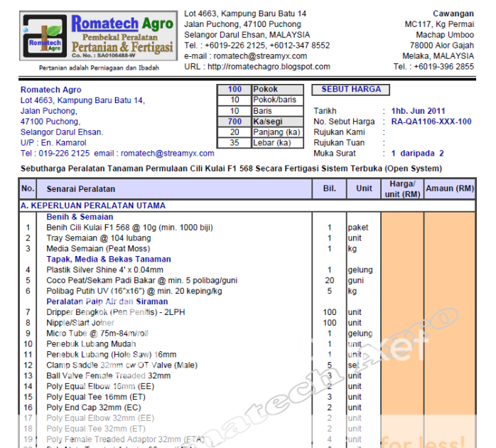496x448 pixels.
Task: Click the 'No.' column header
Action: (28, 188)
